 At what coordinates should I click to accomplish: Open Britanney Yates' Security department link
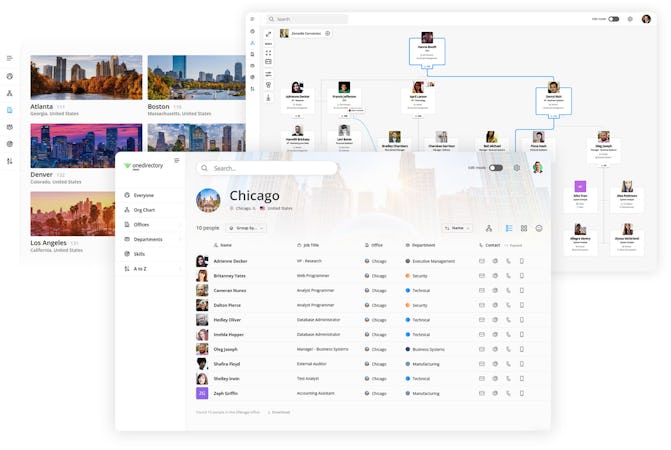[419, 276]
